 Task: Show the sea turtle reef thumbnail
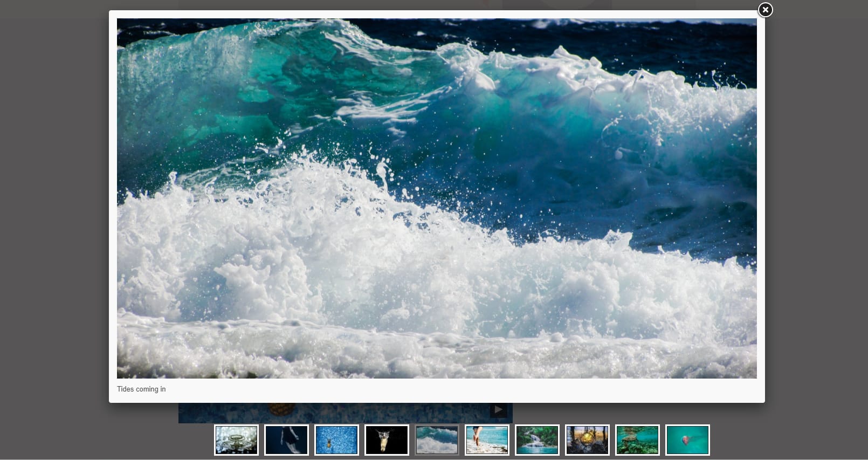637,440
